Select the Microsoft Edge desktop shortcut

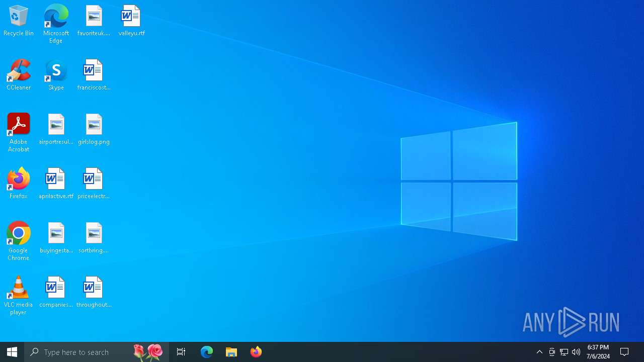click(x=56, y=24)
